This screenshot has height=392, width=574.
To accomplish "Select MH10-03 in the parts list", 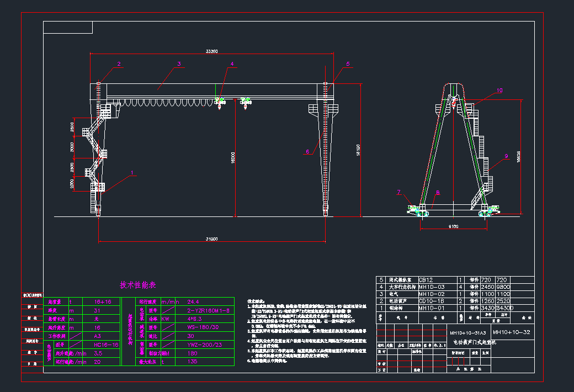I will click(x=432, y=287).
